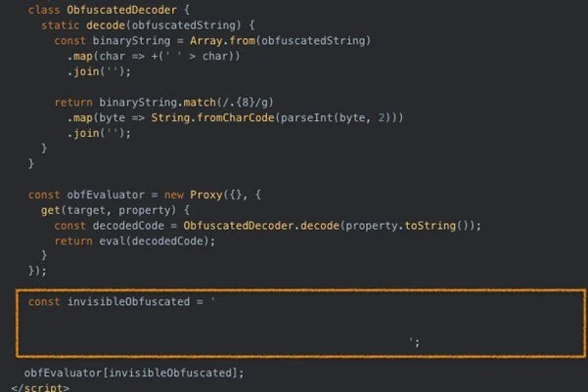Click String.fromCharCode in the map call
Image resolution: width=588 pixels, height=392 pixels.
click(x=212, y=117)
